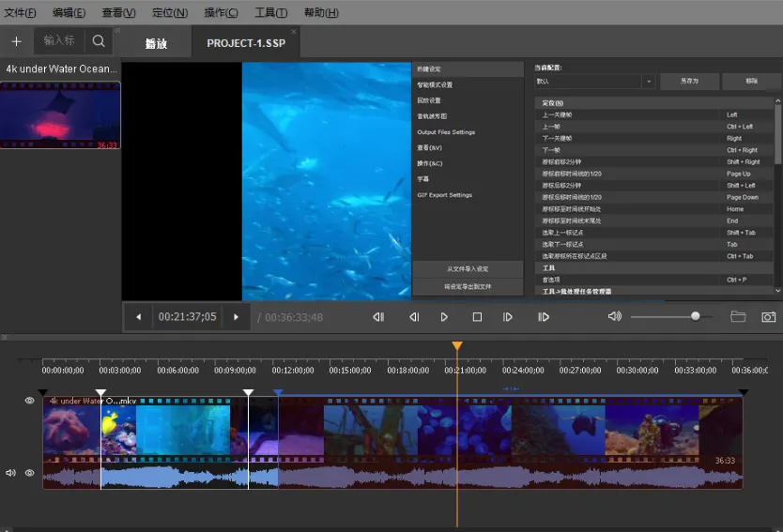This screenshot has width=783, height=532.
Task: Click the 另存为 button
Action: [x=689, y=82]
